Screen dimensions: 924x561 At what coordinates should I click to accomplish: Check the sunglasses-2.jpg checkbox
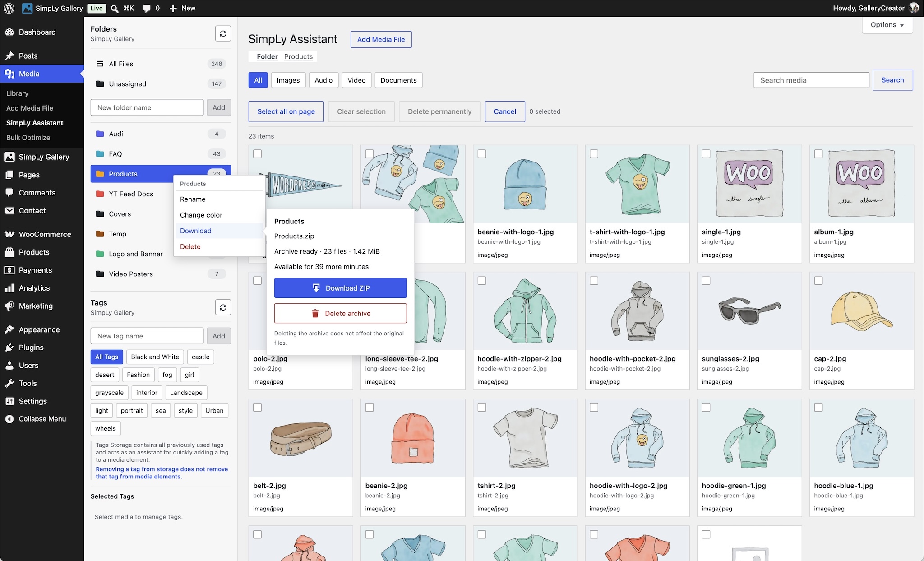[x=706, y=281]
